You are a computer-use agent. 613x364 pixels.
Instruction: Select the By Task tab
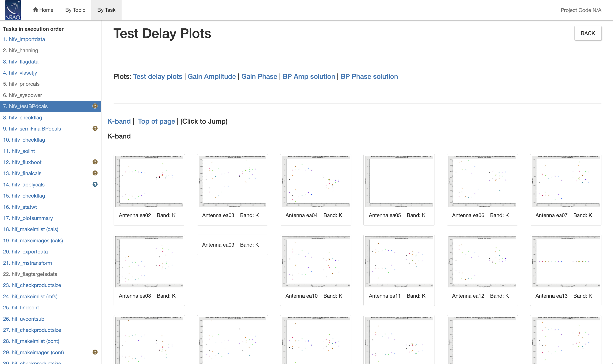click(x=106, y=10)
